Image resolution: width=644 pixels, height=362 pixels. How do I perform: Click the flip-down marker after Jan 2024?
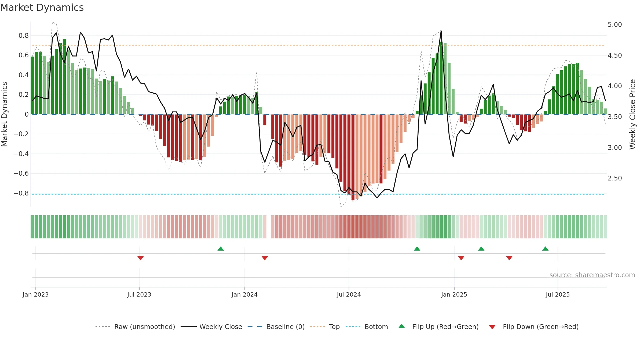point(265,258)
